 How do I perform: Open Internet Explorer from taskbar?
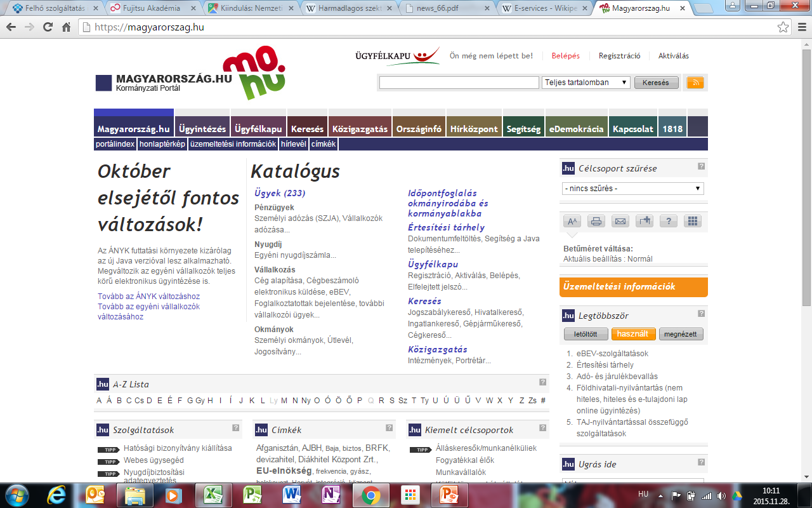pyautogui.click(x=56, y=495)
